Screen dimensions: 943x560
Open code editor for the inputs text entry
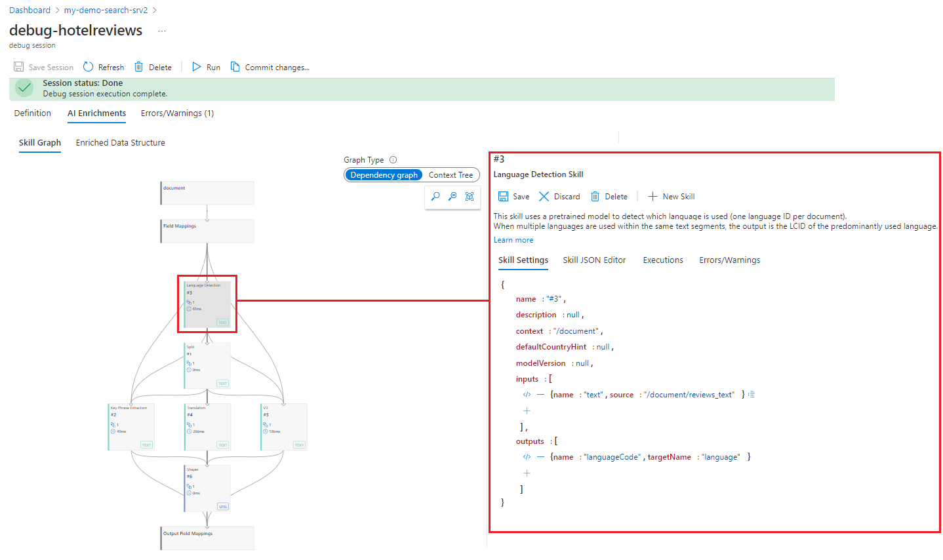[527, 395]
